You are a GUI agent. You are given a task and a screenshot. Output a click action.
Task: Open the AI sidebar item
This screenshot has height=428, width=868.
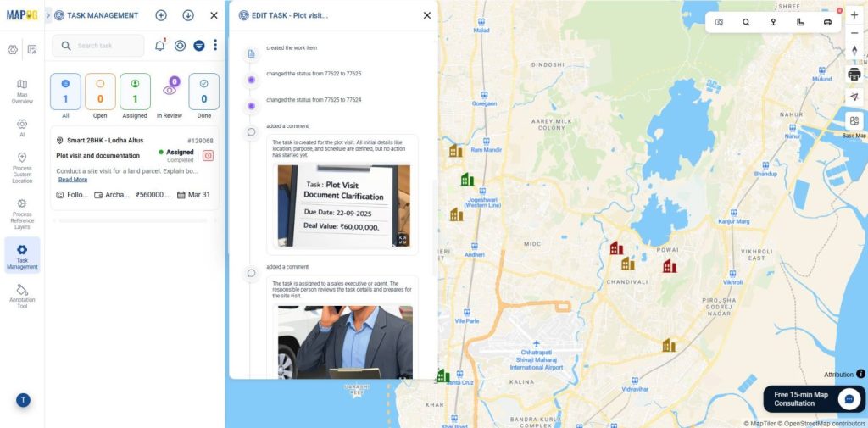tap(22, 127)
